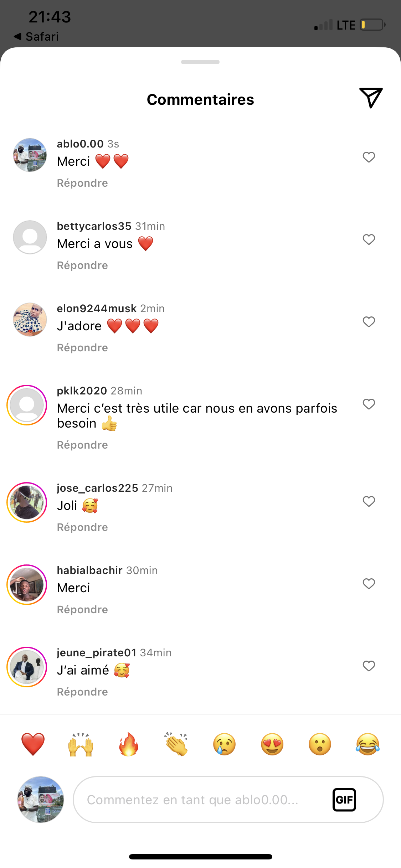
Task: Open jeune_pirate01's profile via username
Action: 97,652
